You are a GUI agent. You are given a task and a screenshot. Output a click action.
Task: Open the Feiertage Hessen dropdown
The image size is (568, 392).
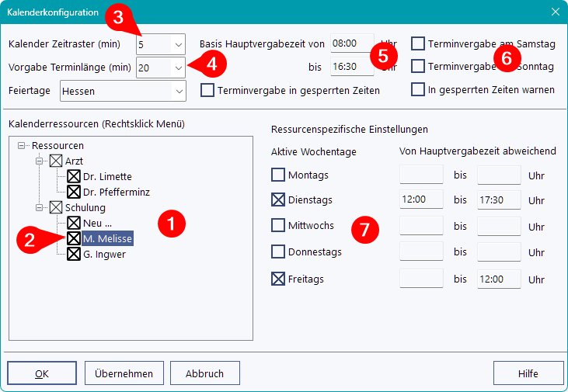pyautogui.click(x=179, y=91)
